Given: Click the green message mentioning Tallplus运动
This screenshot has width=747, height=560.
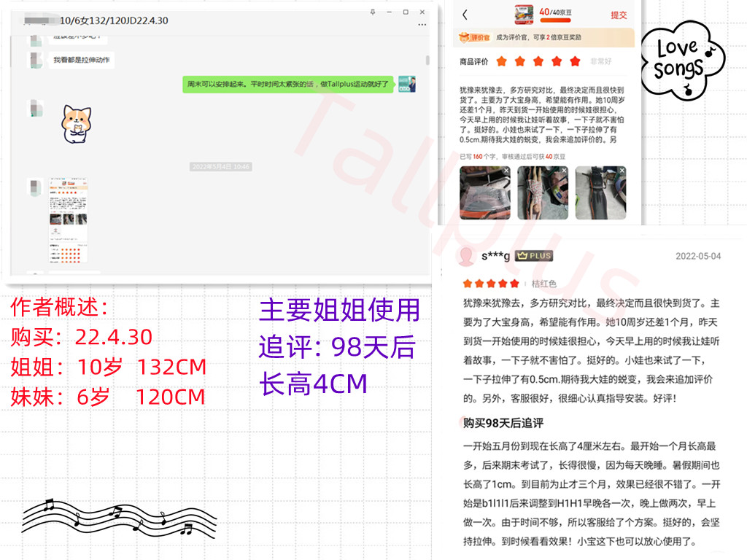Looking at the screenshot, I should tap(287, 85).
